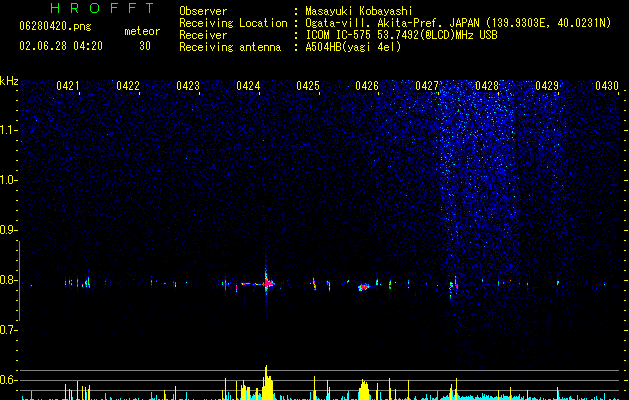629x400 pixels.
Task: Click the 0.6 kHz axis label
Action: coord(8,380)
